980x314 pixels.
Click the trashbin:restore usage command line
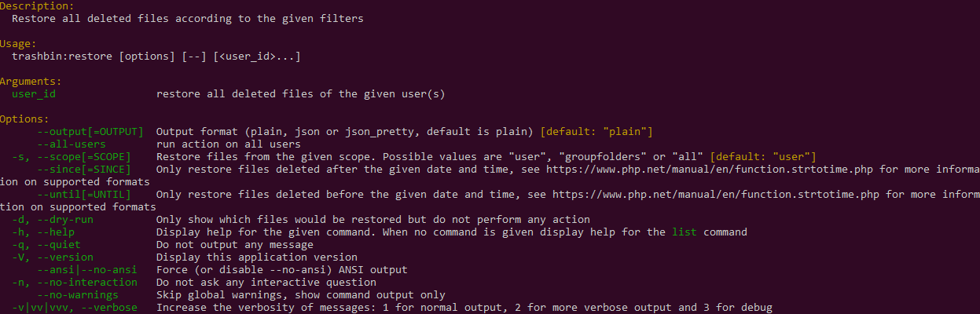(156, 57)
